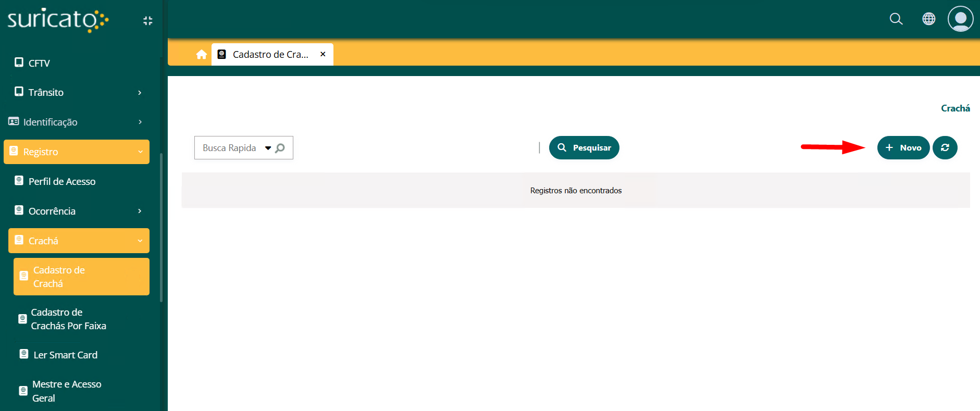The height and width of the screenshot is (411, 980).
Task: Click the Novo button
Action: pos(903,147)
